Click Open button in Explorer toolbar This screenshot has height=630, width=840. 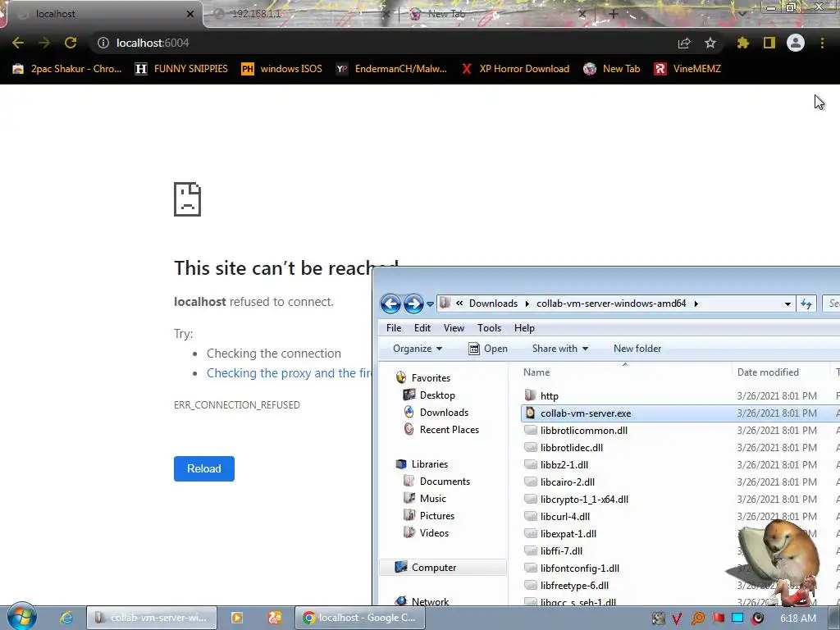[x=488, y=349]
